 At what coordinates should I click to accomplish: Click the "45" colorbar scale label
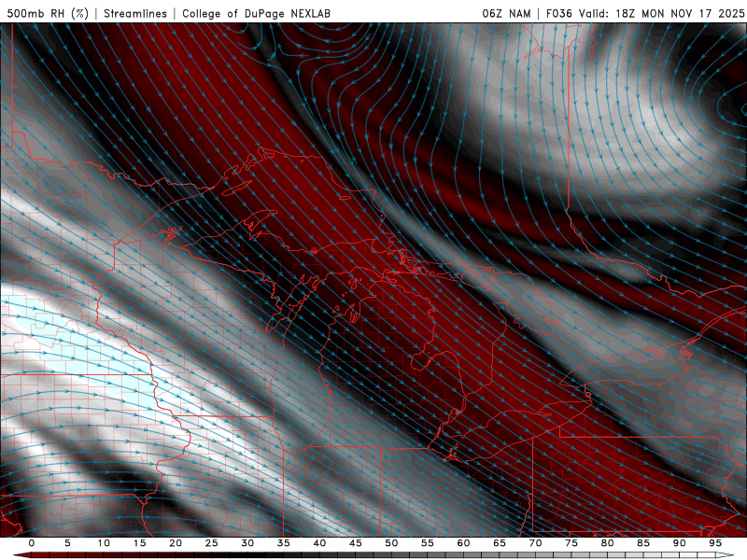tap(356, 543)
